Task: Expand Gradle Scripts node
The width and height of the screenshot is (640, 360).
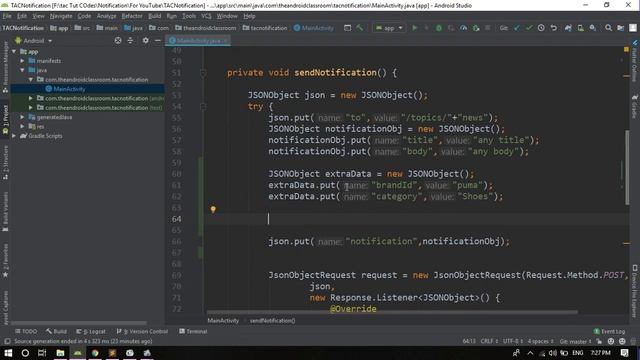Action: [x=14, y=136]
